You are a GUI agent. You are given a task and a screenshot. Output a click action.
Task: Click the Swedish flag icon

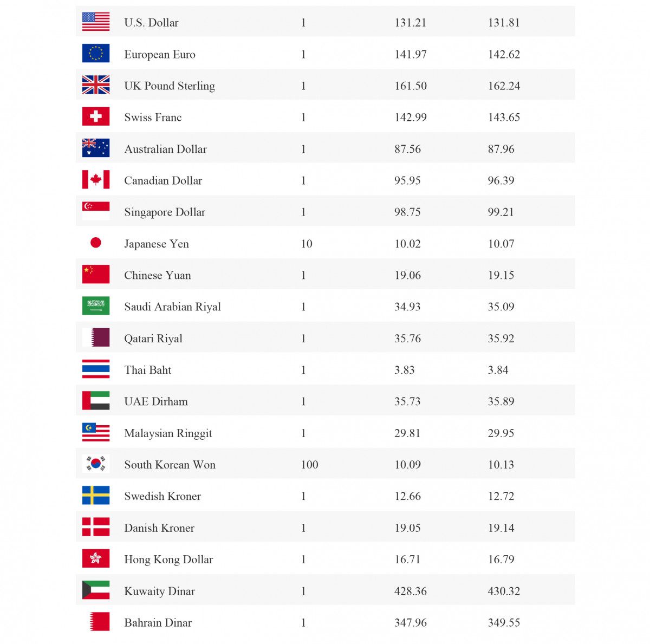[96, 495]
